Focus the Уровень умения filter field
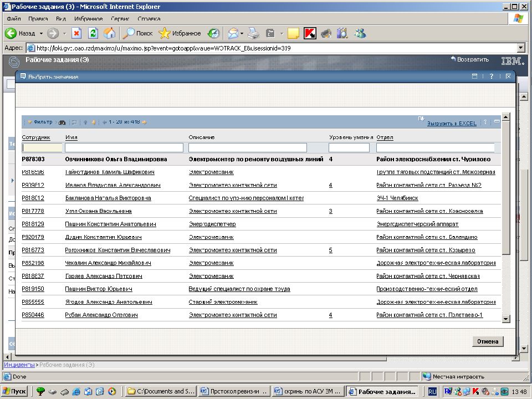Viewport: 532px width, 399px height. [349, 147]
